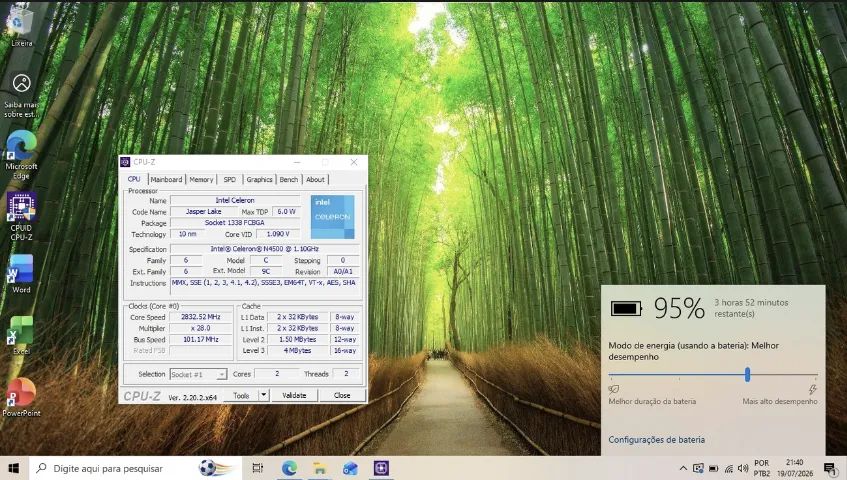Click the Celeron N4500 specification field
The image size is (847, 480).
click(x=265, y=249)
